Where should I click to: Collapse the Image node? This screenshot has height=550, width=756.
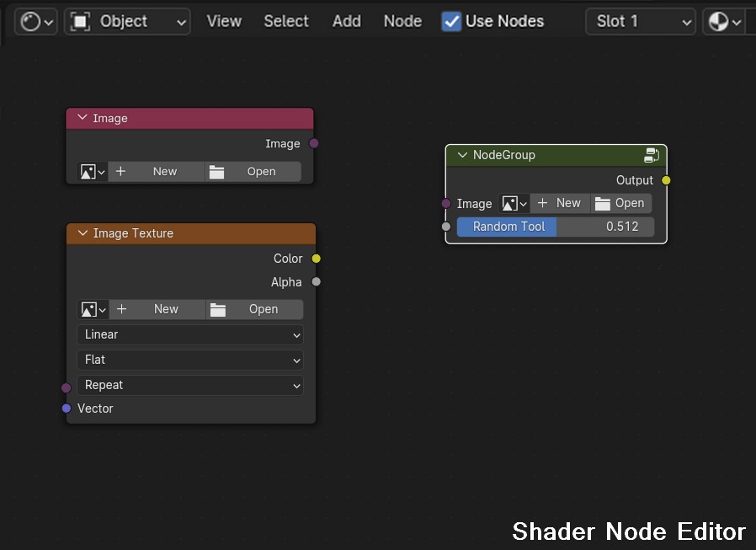[x=83, y=118]
